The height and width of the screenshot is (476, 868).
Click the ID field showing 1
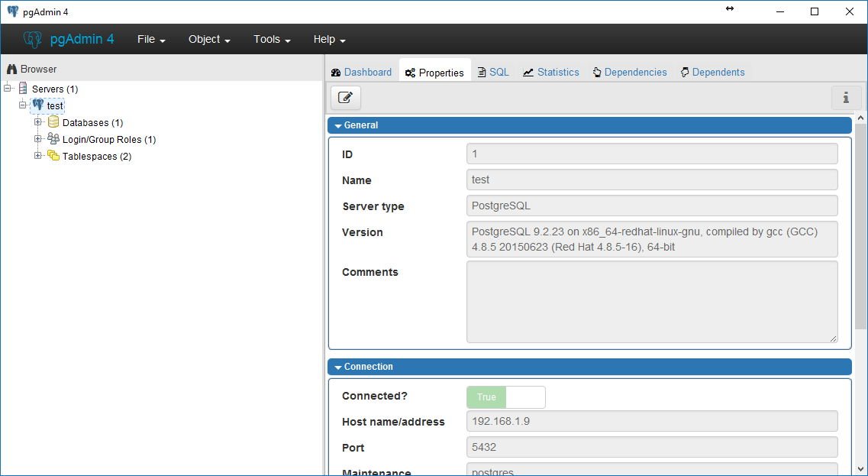tap(652, 154)
